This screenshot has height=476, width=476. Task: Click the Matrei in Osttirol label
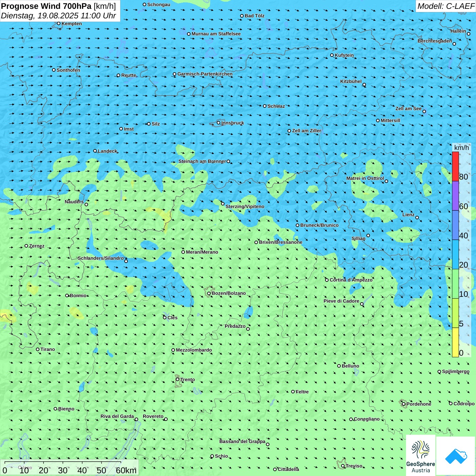click(x=365, y=178)
